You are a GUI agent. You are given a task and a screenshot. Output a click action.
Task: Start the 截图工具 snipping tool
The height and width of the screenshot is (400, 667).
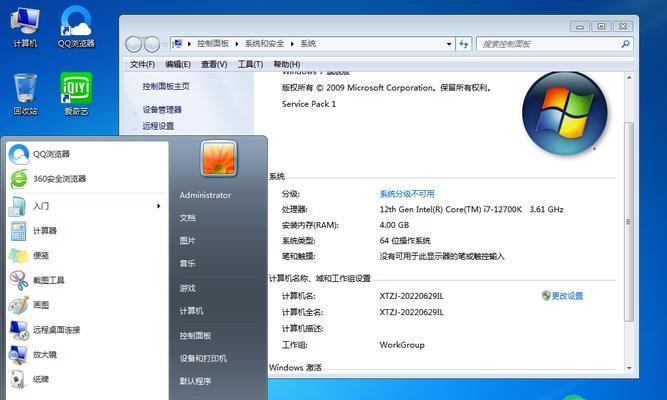[x=87, y=280]
